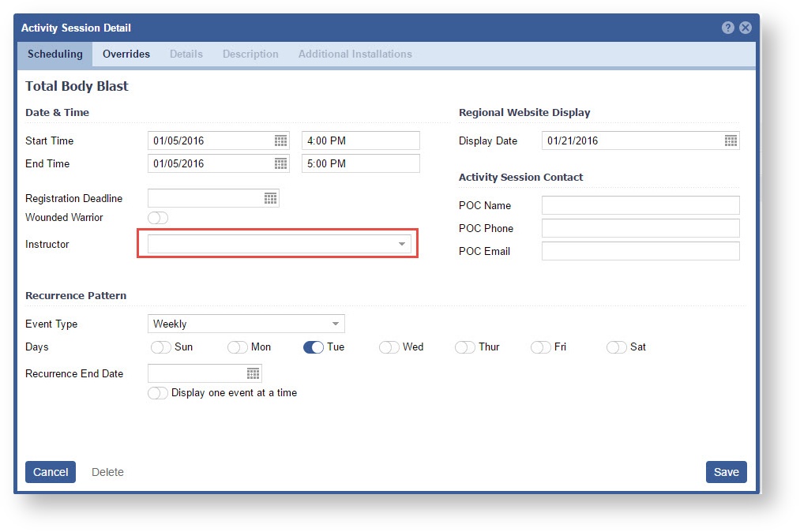This screenshot has height=532, width=800.
Task: Open the Event Type Weekly dropdown
Action: click(336, 324)
